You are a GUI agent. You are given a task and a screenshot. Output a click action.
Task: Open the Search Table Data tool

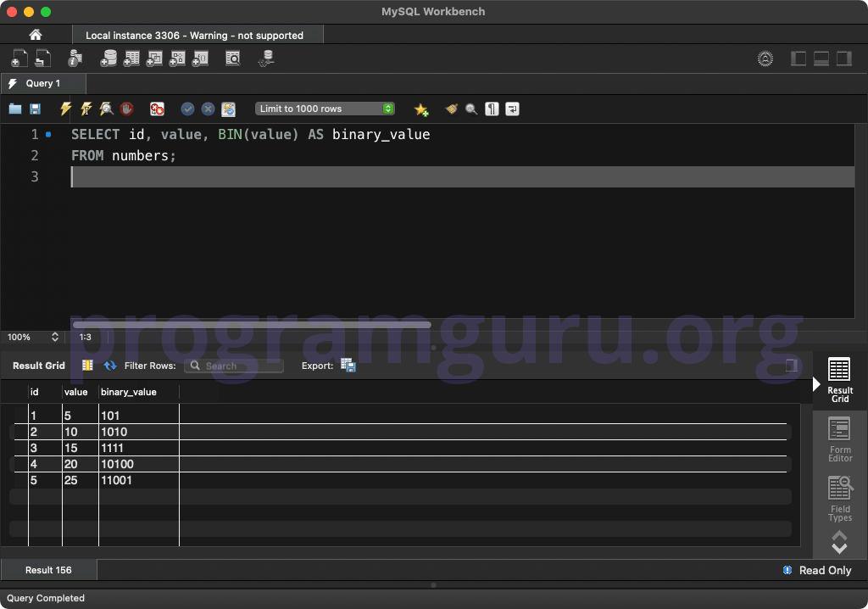pyautogui.click(x=231, y=59)
